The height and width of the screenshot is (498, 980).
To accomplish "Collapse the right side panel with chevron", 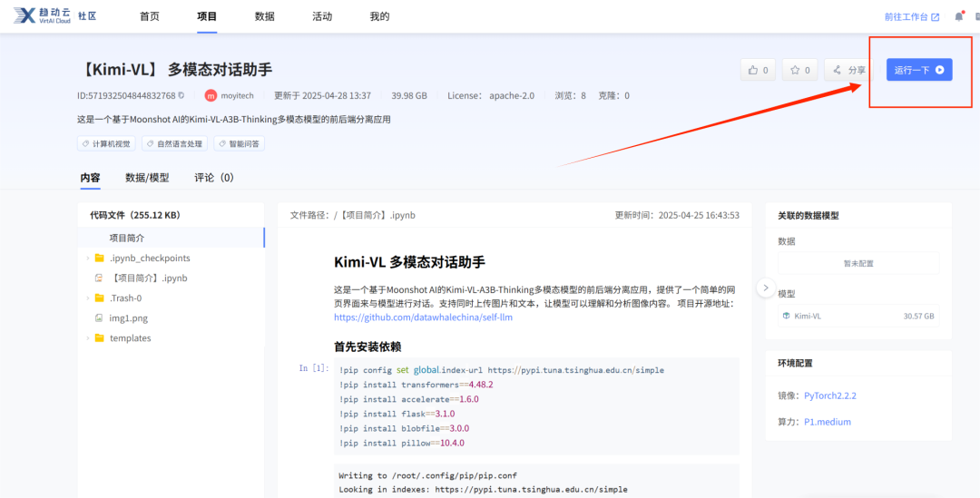I will (x=766, y=288).
